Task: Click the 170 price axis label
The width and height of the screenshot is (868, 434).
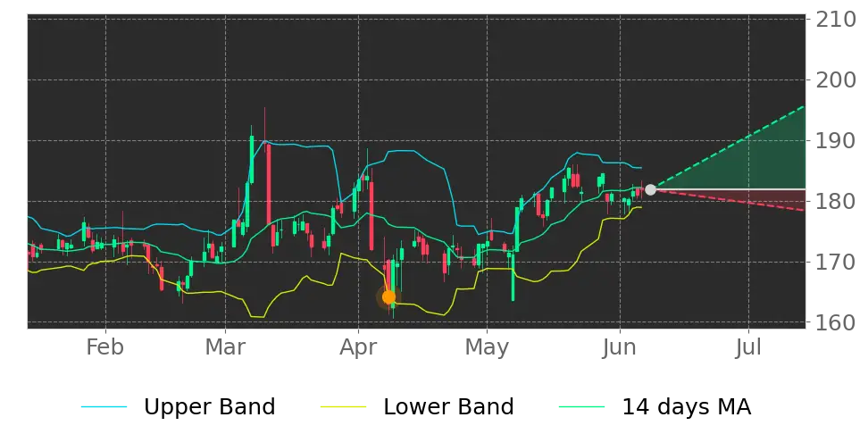Action: click(834, 262)
